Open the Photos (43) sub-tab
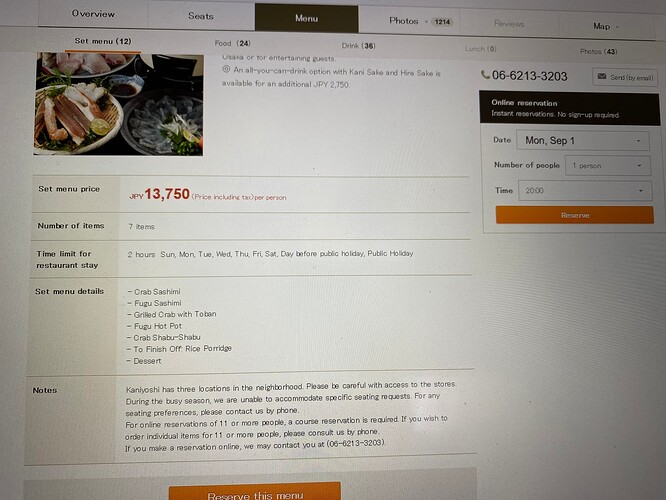This screenshot has height=500, width=666. point(598,51)
